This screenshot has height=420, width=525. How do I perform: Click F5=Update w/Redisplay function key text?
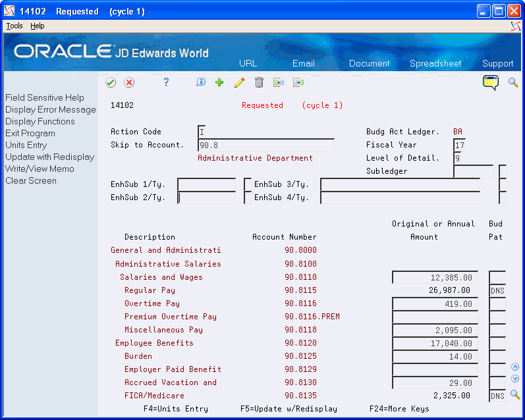[289, 409]
